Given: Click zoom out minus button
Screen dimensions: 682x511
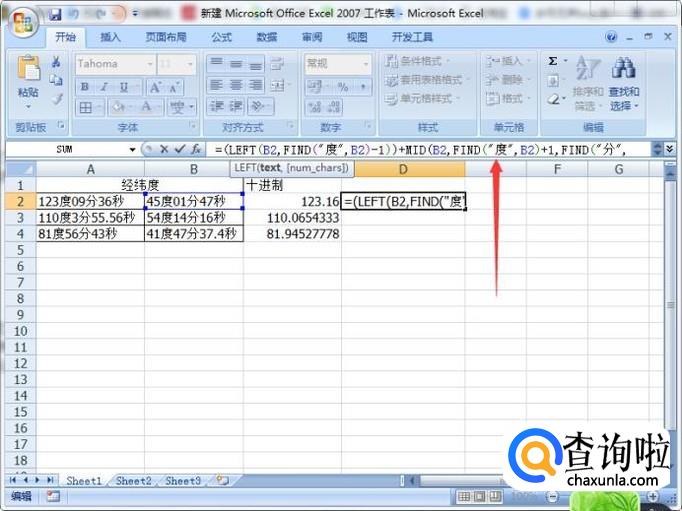Looking at the screenshot, I should [552, 496].
